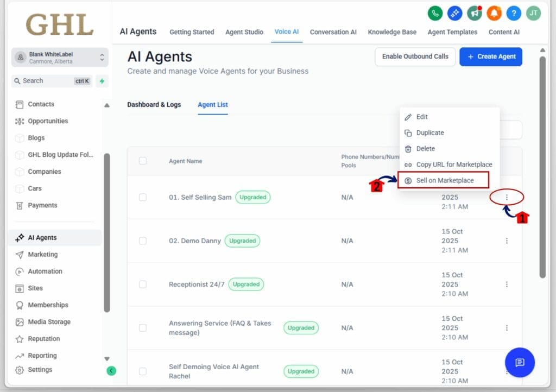This screenshot has height=392, width=556.
Task: Open the blue chat widget button
Action: (x=520, y=362)
